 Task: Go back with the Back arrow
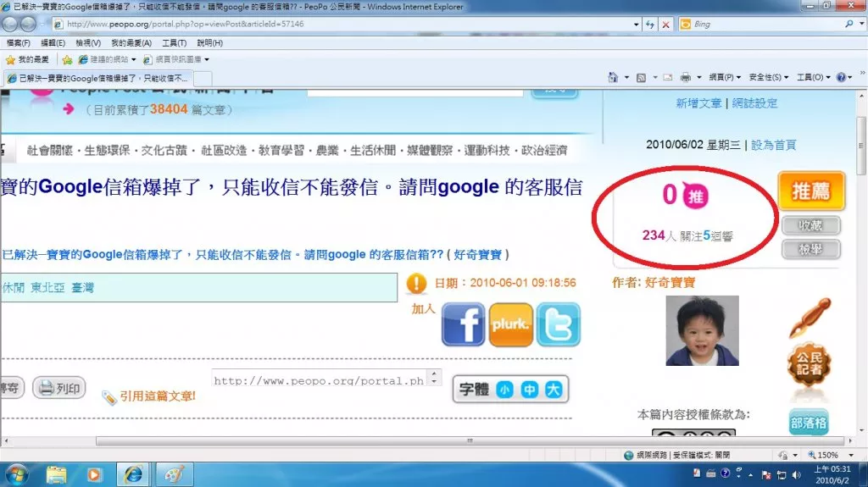pyautogui.click(x=10, y=25)
